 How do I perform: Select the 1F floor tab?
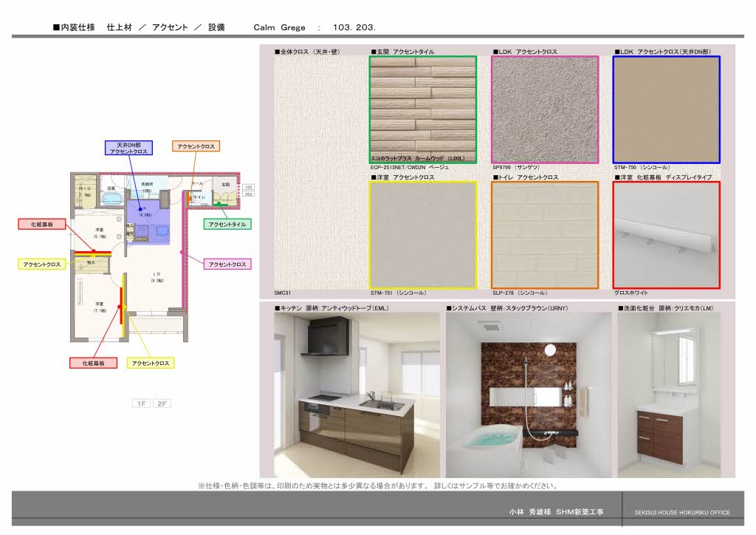click(x=141, y=403)
